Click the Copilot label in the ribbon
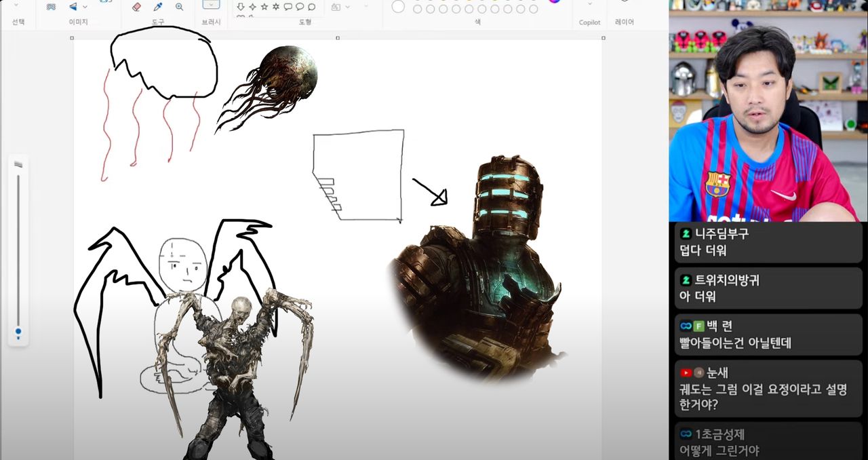The height and width of the screenshot is (460, 868). 589,22
